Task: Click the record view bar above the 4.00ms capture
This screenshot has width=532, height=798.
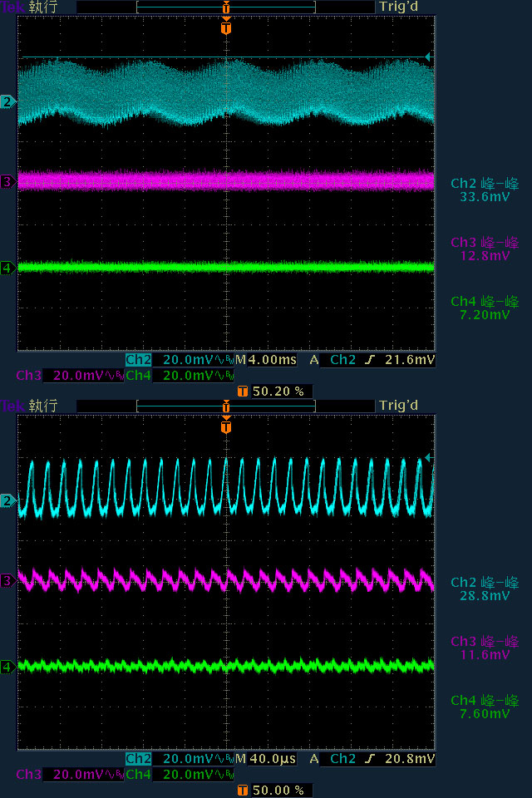Action: click(x=226, y=7)
